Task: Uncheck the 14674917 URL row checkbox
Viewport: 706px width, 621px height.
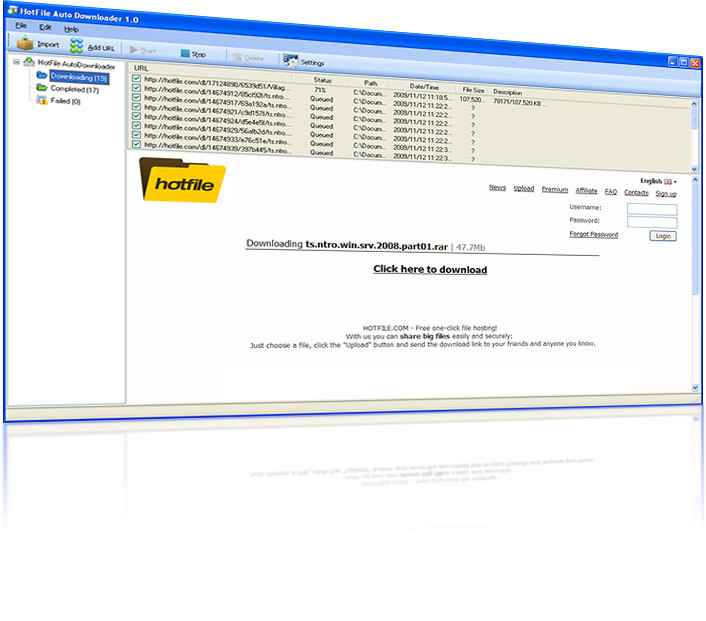Action: [x=136, y=97]
